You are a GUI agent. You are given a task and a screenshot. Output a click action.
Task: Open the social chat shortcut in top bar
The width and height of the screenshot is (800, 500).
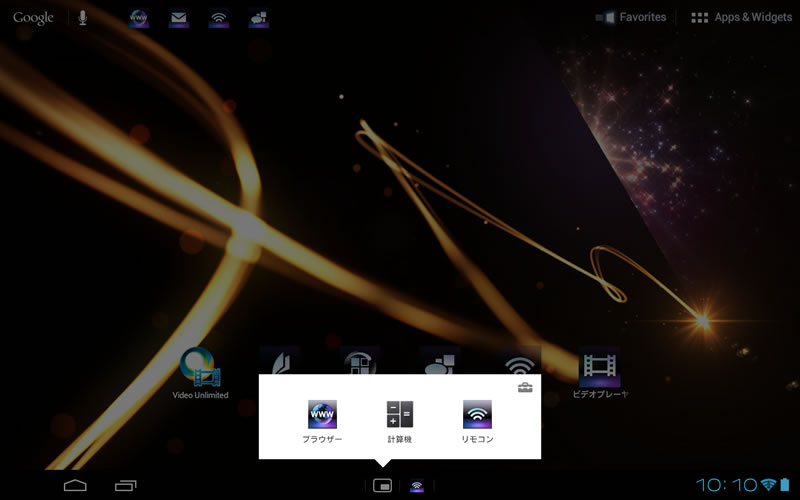click(x=258, y=18)
